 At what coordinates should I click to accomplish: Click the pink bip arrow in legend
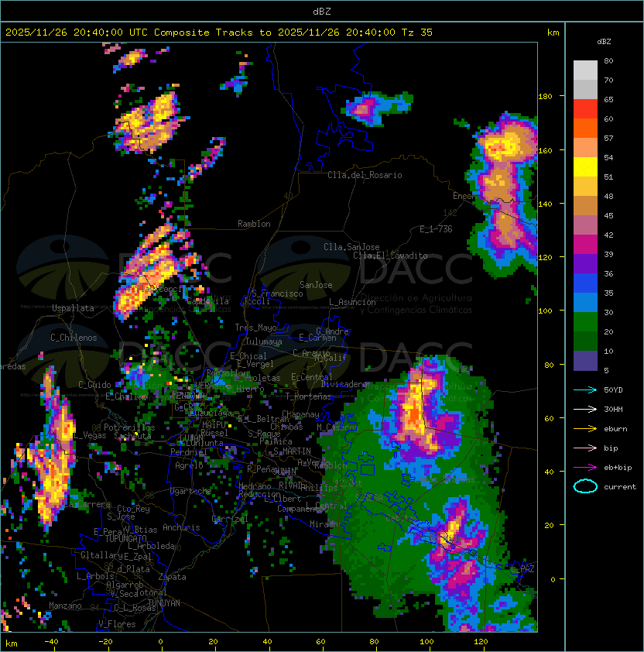tap(585, 448)
